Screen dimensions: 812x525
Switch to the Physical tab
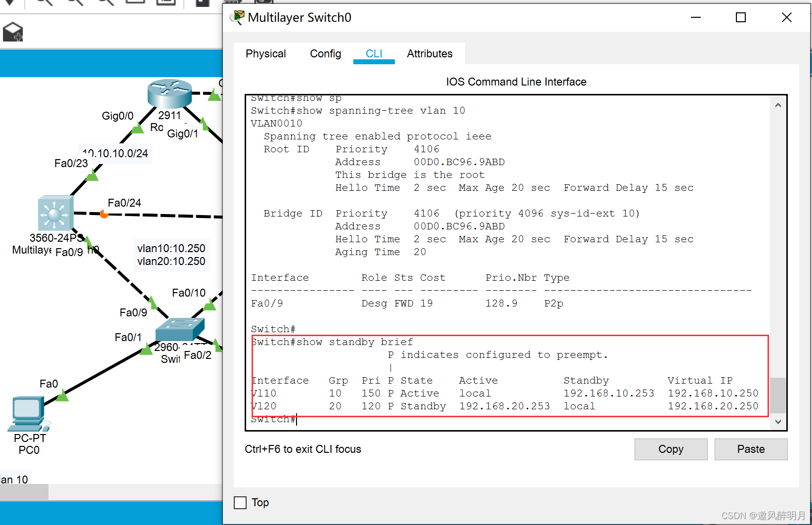(x=265, y=53)
